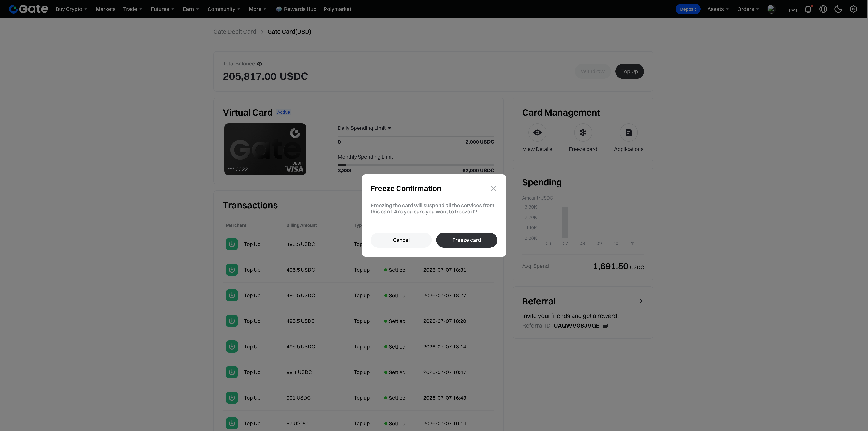The image size is (868, 431).
Task: Cancel the freeze confirmation
Action: tap(401, 240)
